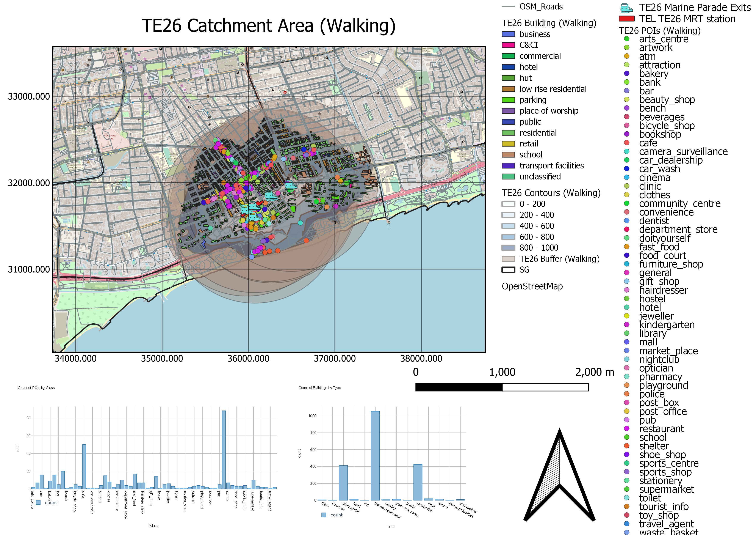Click the black segment of the scale bar

click(459, 387)
